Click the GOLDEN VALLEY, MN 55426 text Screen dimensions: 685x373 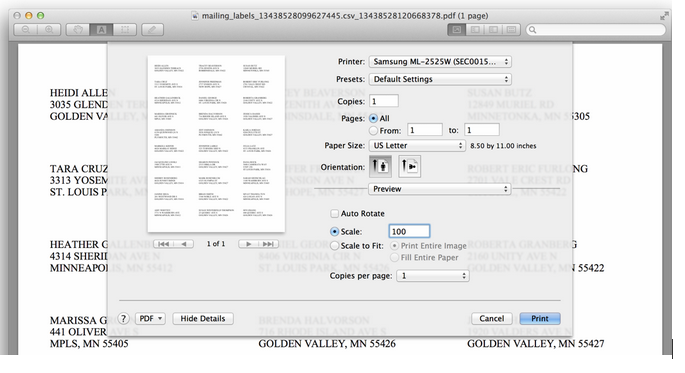[327, 344]
